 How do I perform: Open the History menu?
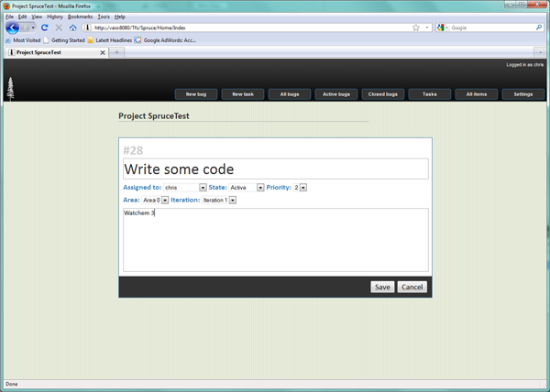pos(55,16)
